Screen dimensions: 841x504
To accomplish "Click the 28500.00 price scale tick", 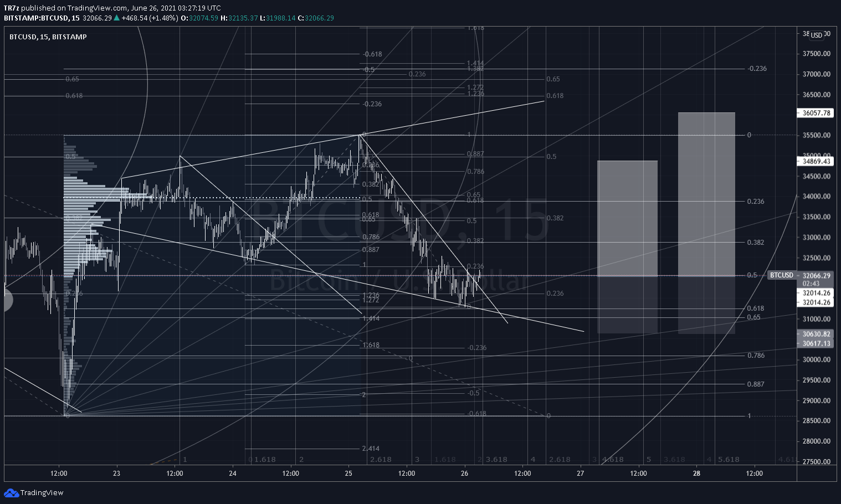I will click(816, 421).
